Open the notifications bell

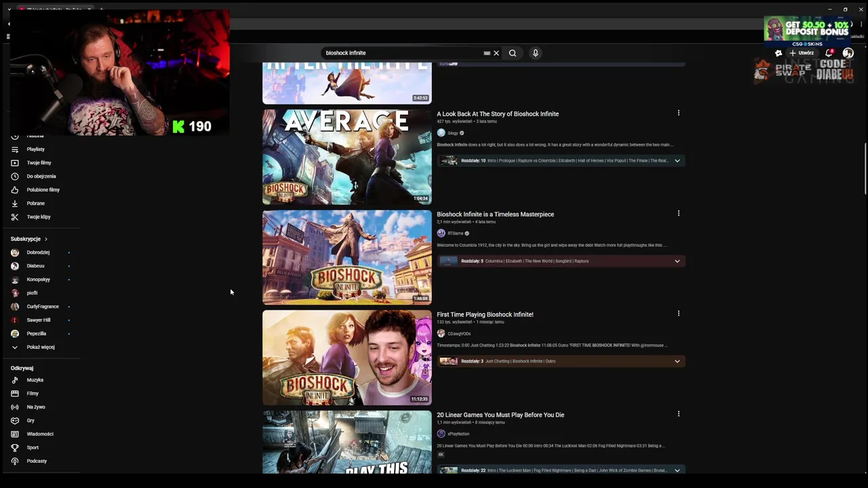pos(829,53)
